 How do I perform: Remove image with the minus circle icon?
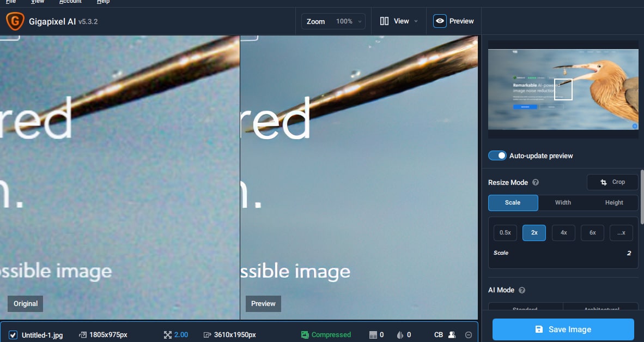point(468,335)
